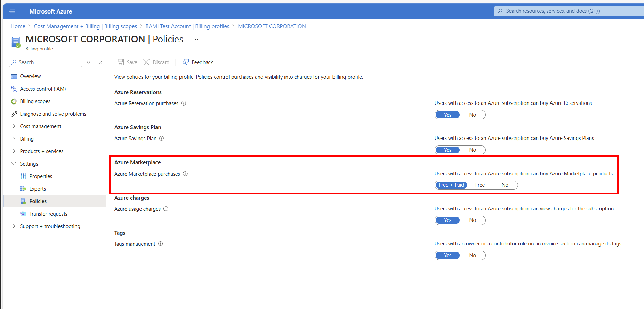Set Azure Reservation purchases to No

click(x=473, y=115)
